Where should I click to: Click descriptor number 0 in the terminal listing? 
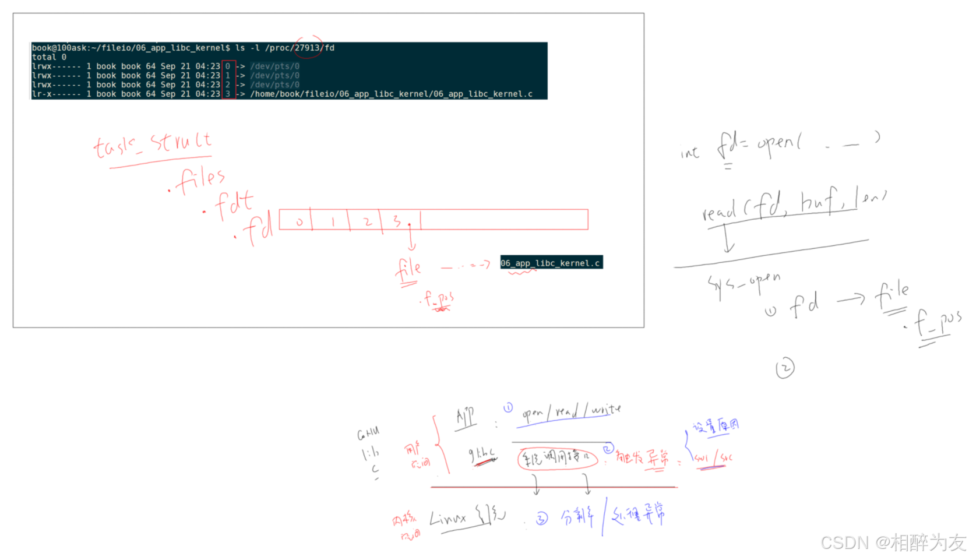point(228,66)
